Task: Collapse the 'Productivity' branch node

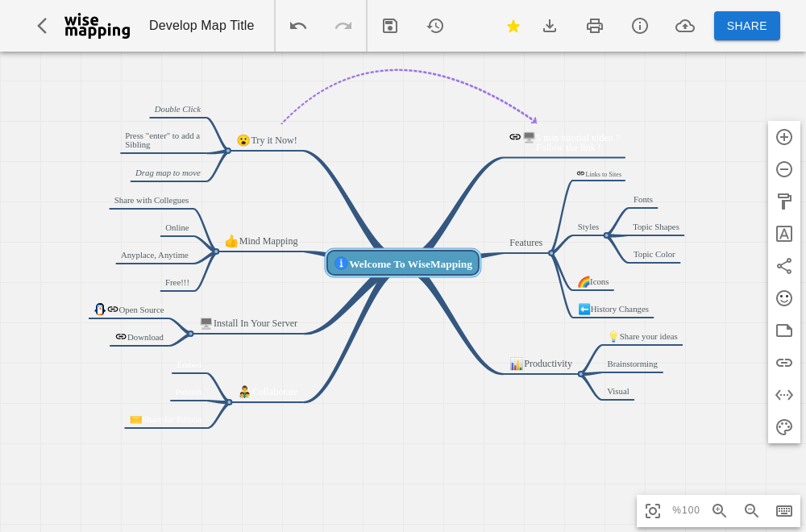Action: (x=580, y=374)
